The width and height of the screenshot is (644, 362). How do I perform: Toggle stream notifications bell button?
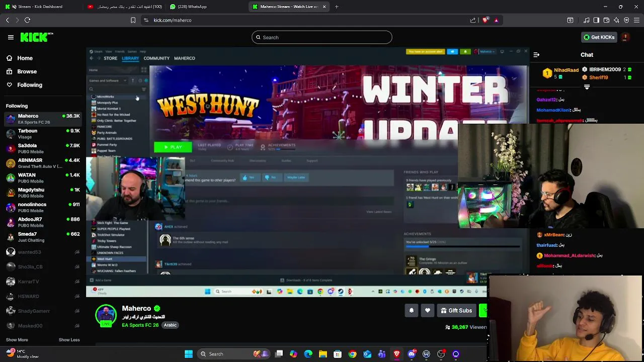(x=411, y=311)
